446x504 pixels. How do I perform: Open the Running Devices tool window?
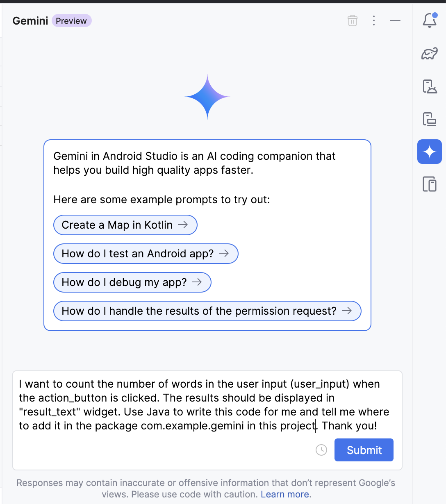pyautogui.click(x=430, y=119)
